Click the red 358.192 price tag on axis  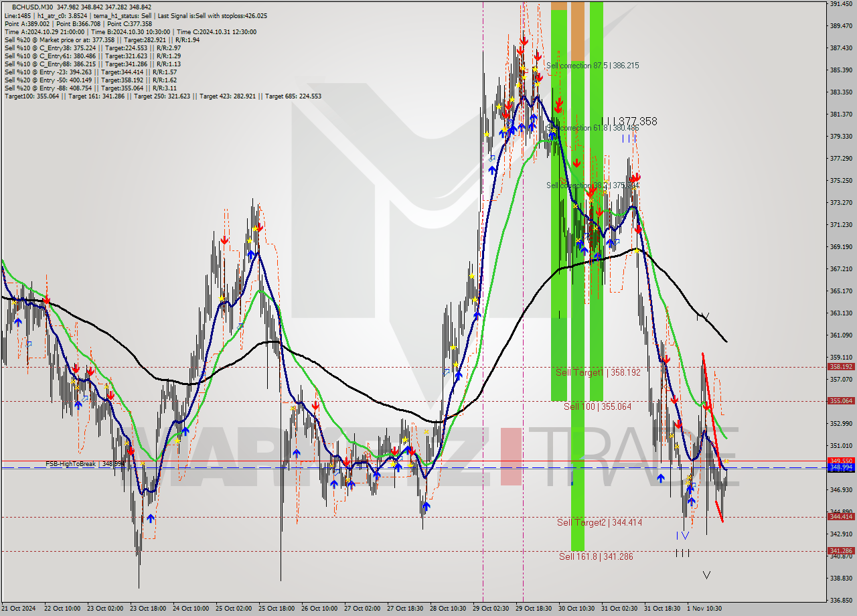tap(841, 367)
